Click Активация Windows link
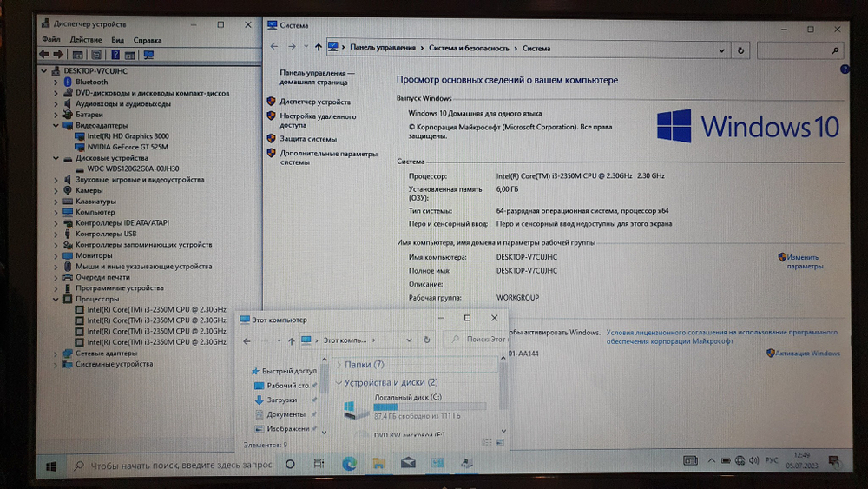This screenshot has width=868, height=489. coord(807,354)
